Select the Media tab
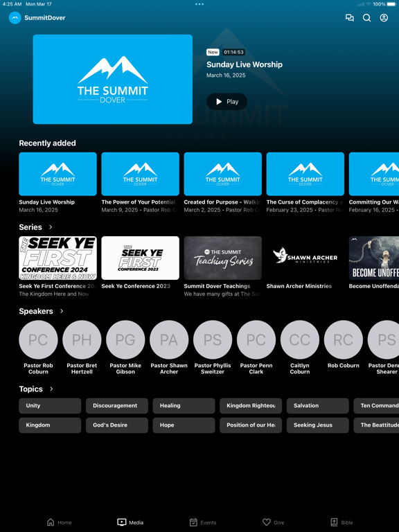Viewport: 399px width, 532px height. pyautogui.click(x=130, y=522)
